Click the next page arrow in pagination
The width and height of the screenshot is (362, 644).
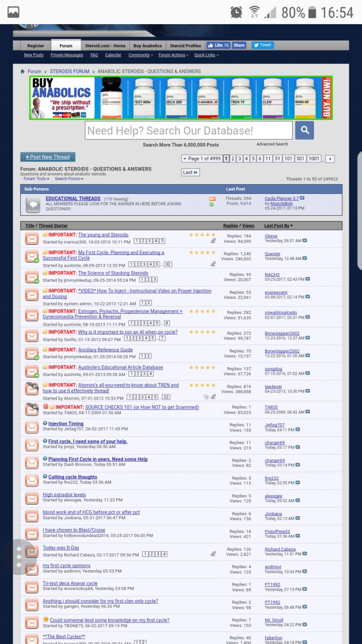click(330, 159)
